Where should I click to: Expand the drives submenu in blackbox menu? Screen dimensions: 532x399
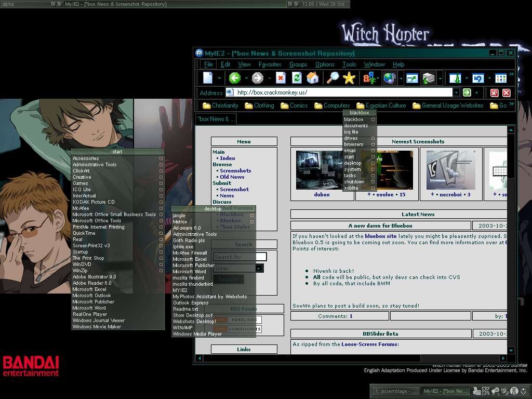click(x=373, y=138)
